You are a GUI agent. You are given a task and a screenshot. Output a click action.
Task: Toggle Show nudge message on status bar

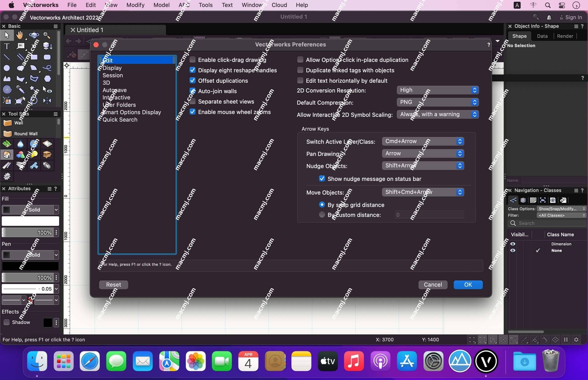click(x=322, y=179)
